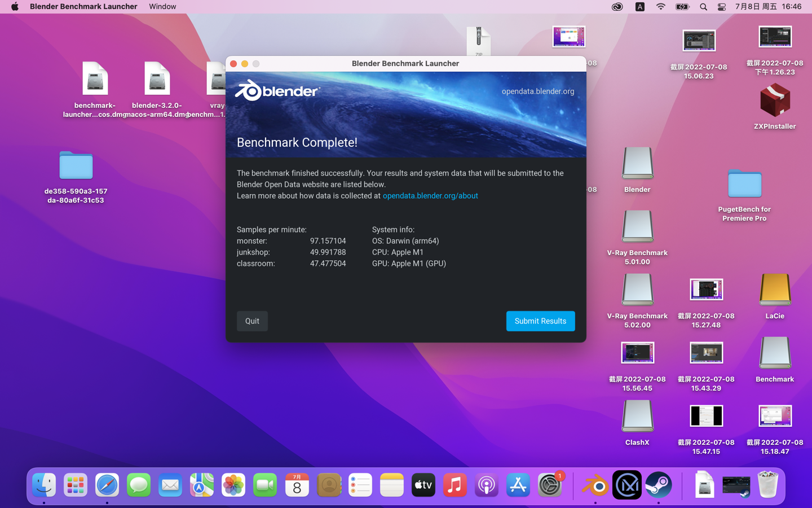Image resolution: width=812 pixels, height=508 pixels.
Task: Select screenshot 2022-07-08 15.27.48 thumbnail
Action: click(x=706, y=290)
